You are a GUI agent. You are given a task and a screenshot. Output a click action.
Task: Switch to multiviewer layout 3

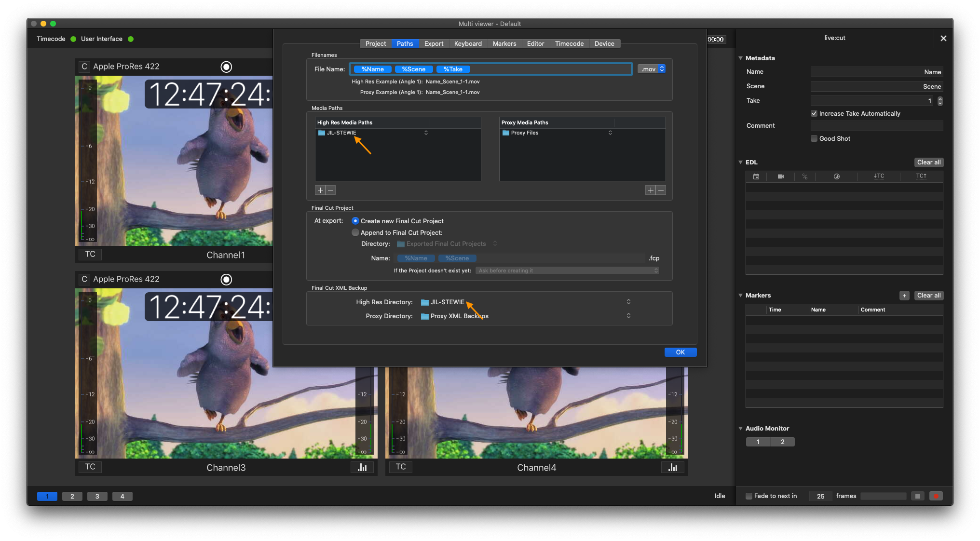point(97,496)
